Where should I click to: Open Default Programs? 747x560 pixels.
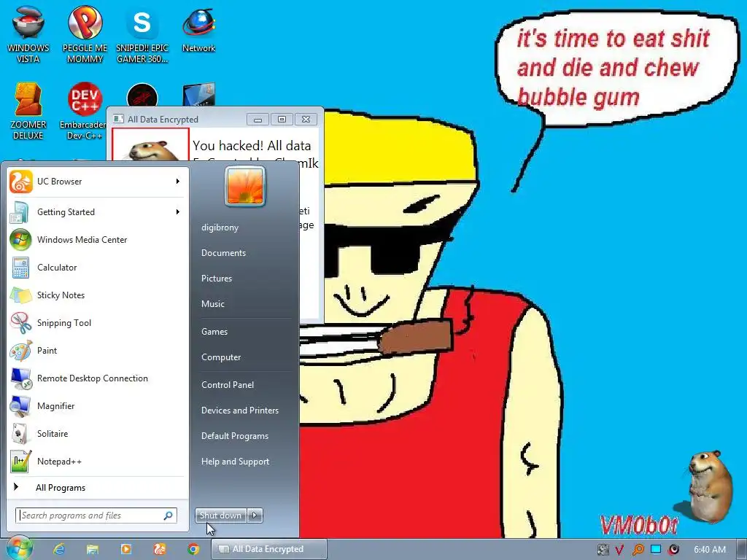coord(235,436)
